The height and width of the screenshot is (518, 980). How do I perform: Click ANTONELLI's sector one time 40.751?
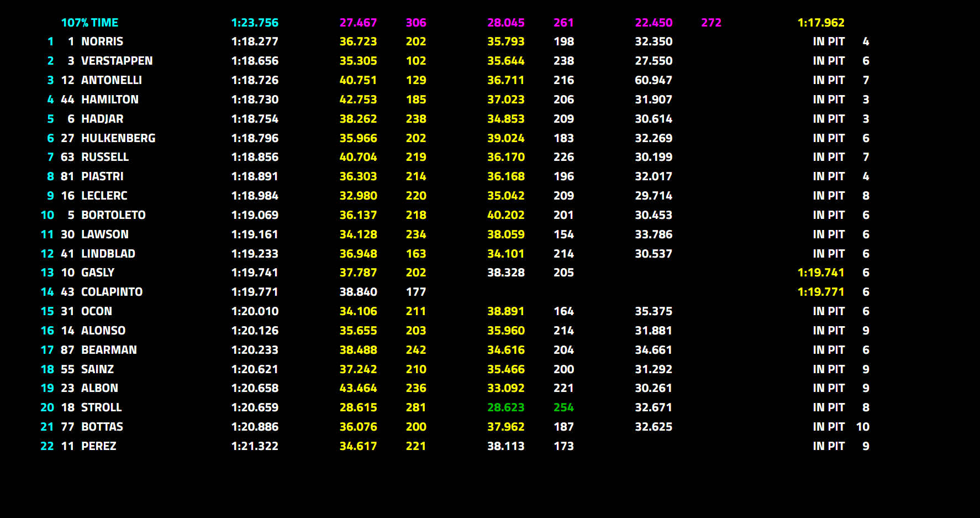pos(358,80)
